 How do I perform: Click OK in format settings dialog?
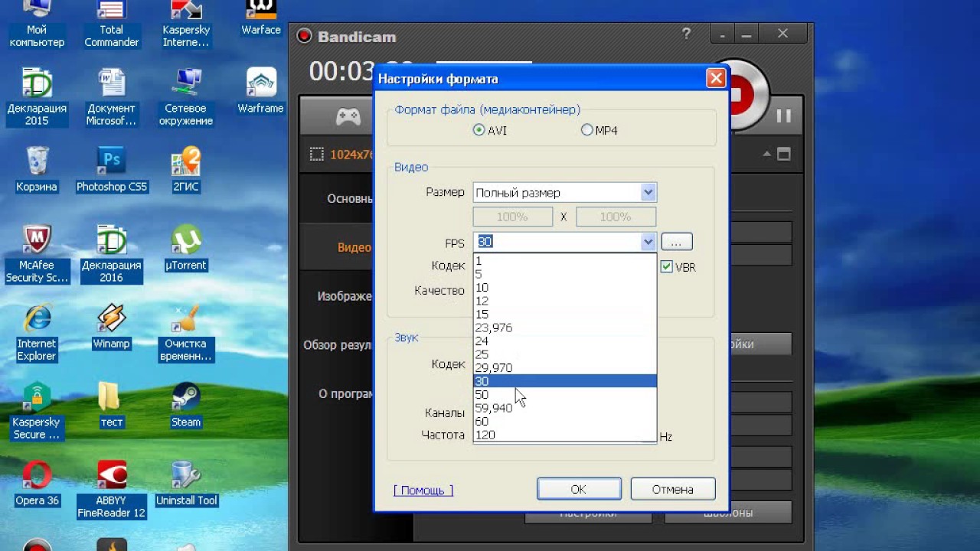[579, 489]
